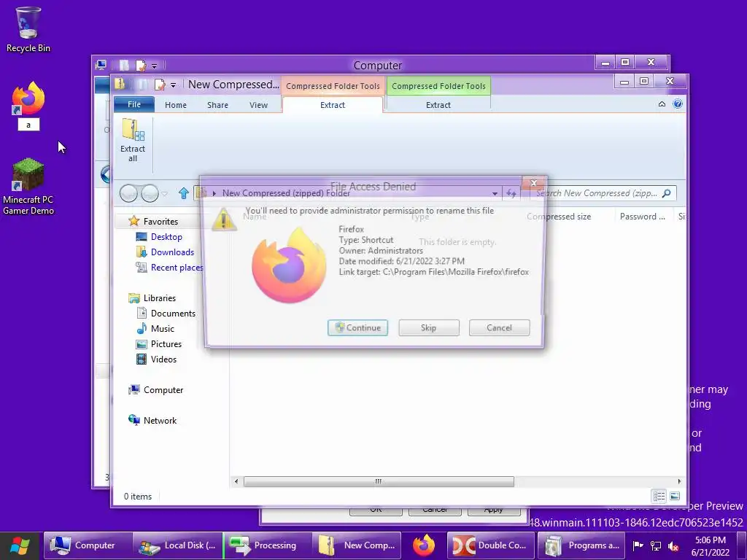Click the horizontal scrollbar thumb
The image size is (747, 560).
tap(379, 481)
